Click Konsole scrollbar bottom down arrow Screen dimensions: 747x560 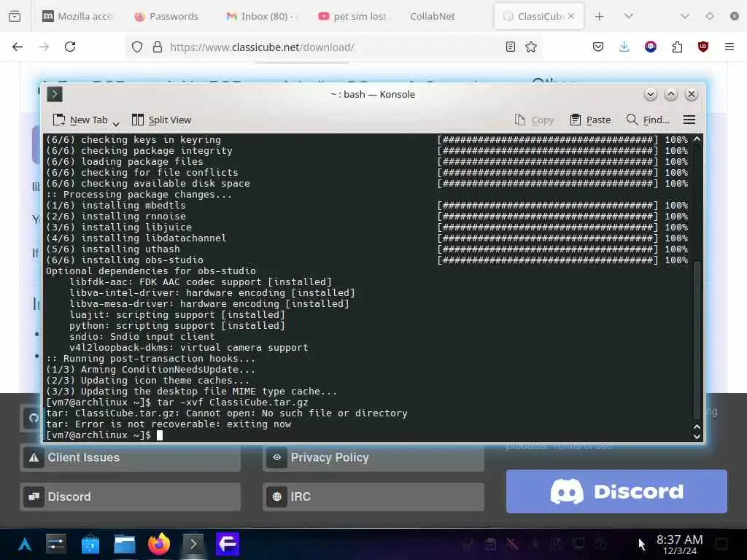click(x=697, y=436)
